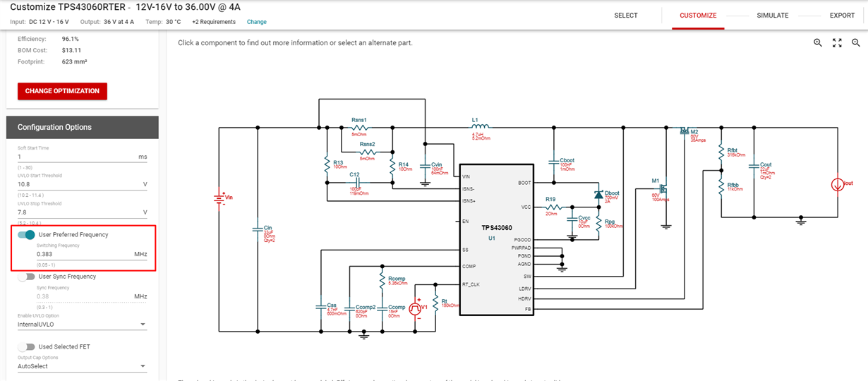Click the Efficiency 96.1% value

click(71, 39)
